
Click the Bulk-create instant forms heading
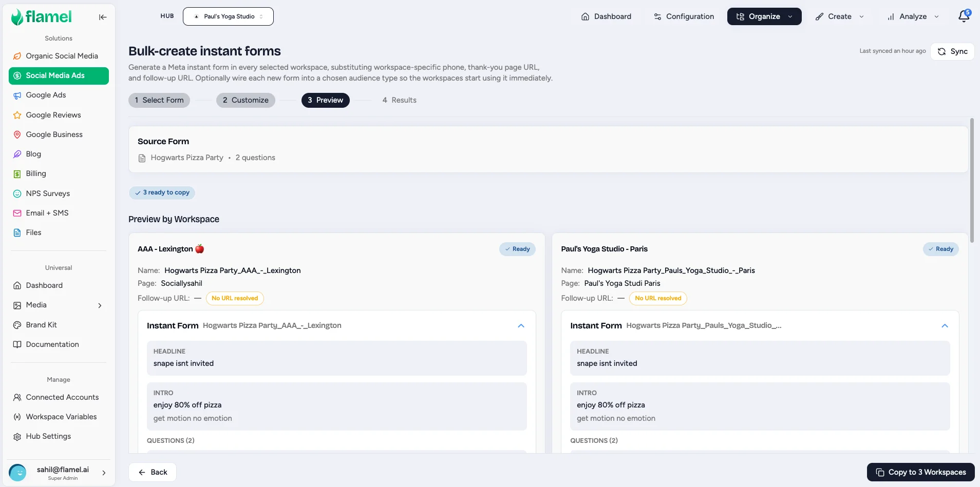point(204,51)
